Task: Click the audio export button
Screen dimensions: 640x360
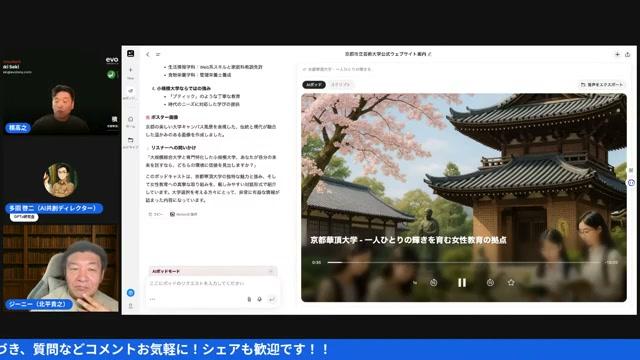Action: [x=602, y=84]
